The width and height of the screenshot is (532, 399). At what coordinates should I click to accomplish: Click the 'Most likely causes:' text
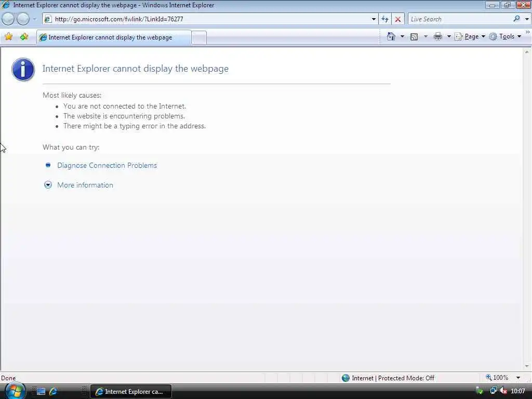[72, 96]
